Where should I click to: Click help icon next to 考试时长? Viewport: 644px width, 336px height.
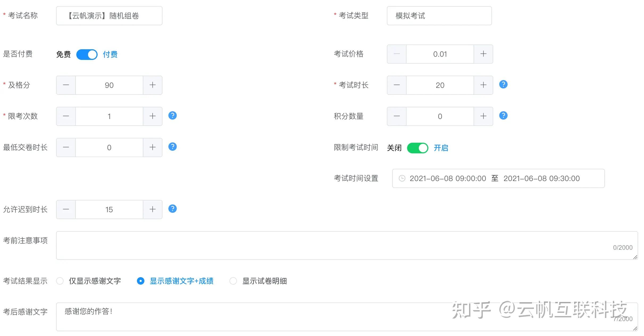click(x=503, y=84)
